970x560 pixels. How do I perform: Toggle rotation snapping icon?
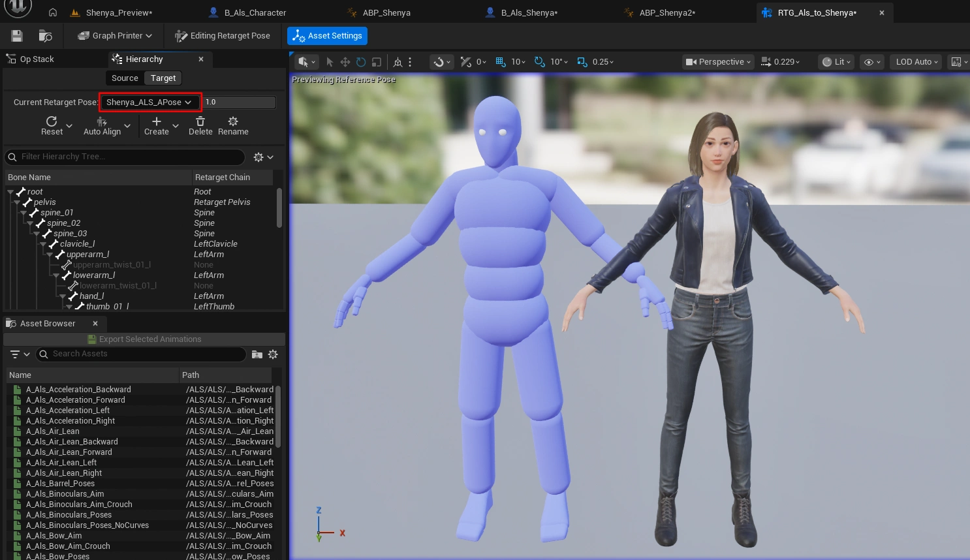(540, 62)
